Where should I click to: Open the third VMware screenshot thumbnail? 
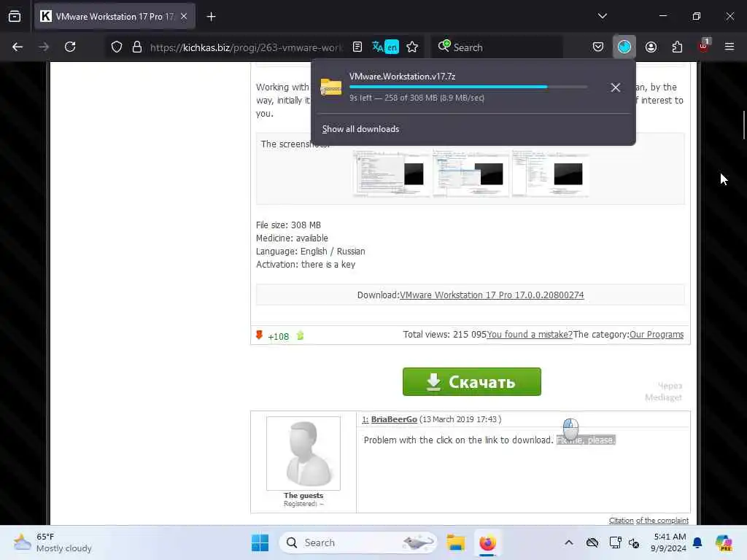[x=550, y=174]
